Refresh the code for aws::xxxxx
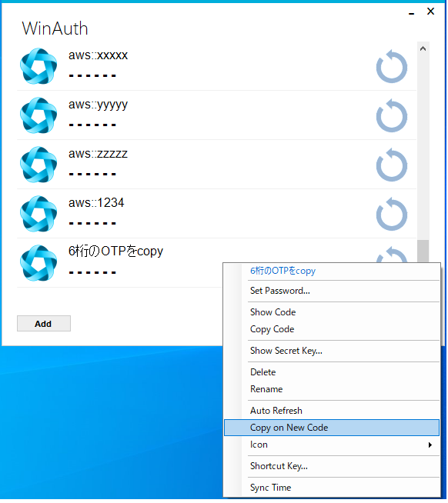448x503 pixels. 393,66
